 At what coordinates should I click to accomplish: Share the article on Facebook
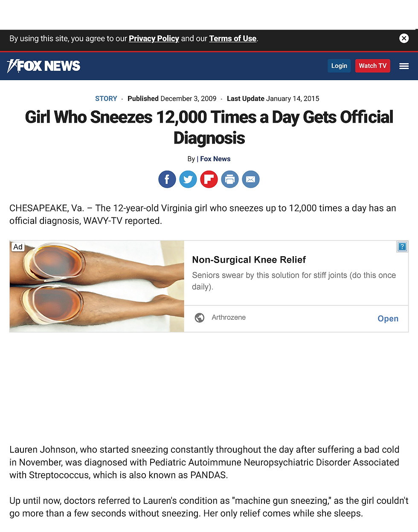click(x=167, y=179)
